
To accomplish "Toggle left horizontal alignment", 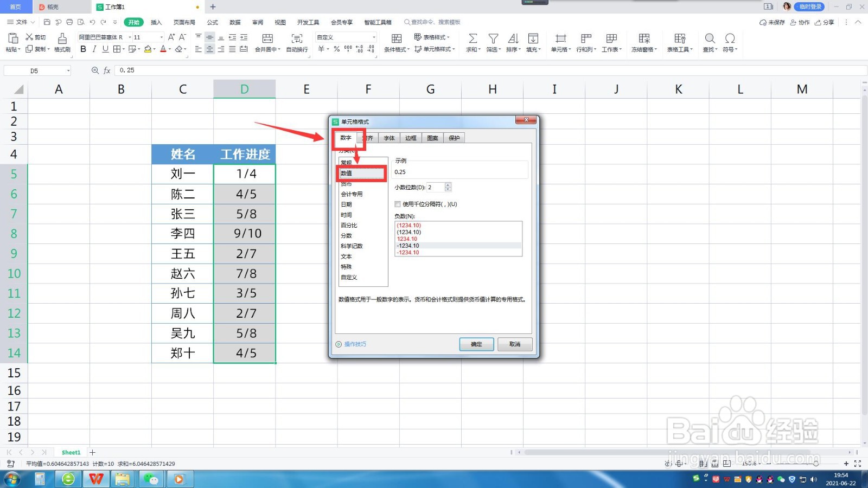I will (198, 49).
